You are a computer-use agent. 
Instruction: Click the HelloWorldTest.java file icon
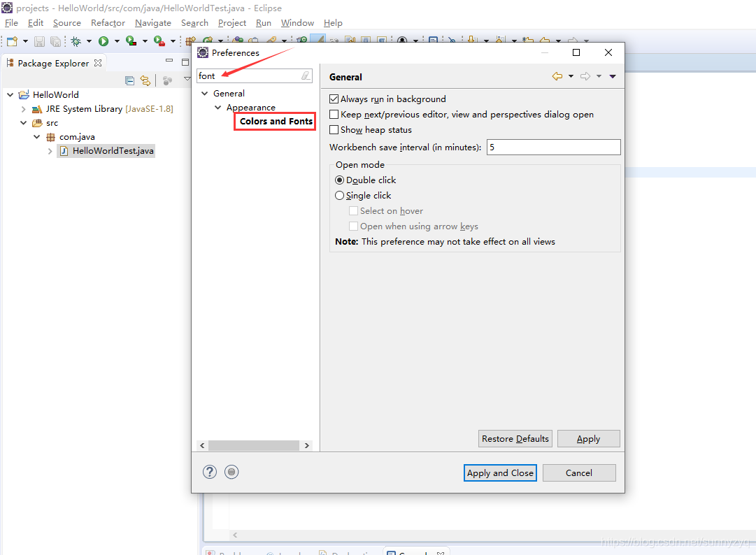(x=64, y=151)
